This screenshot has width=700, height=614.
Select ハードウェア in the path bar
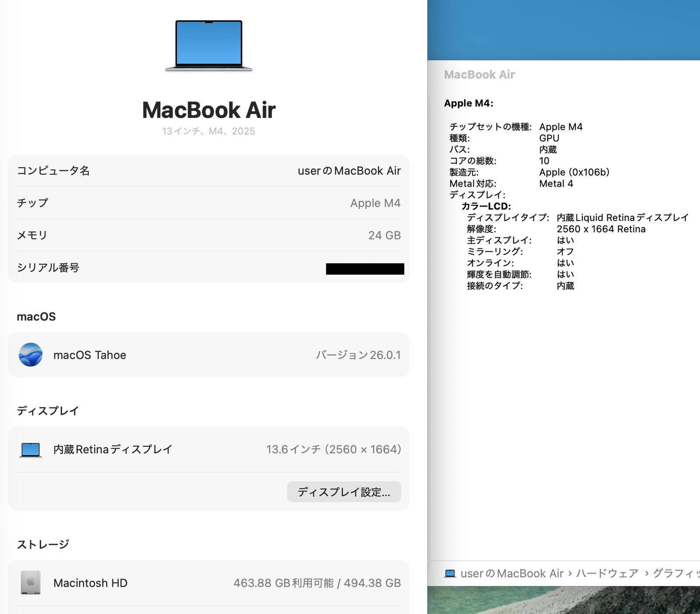click(x=607, y=573)
